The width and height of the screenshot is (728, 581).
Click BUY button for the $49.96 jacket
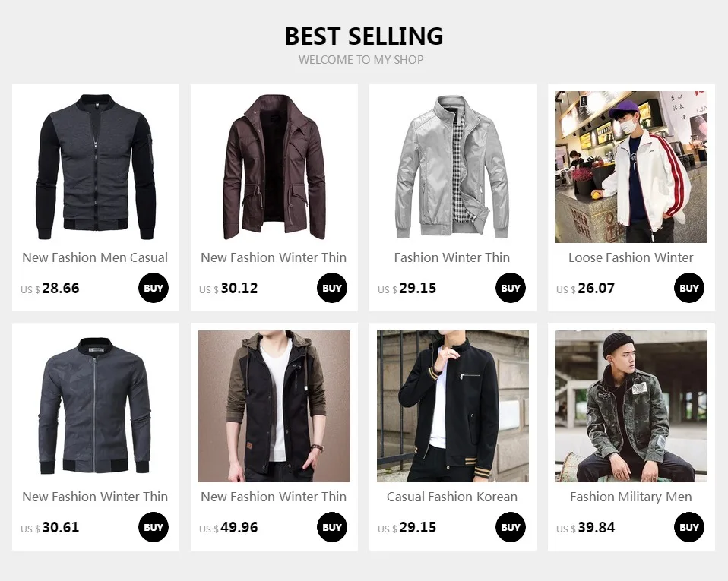[x=332, y=527]
